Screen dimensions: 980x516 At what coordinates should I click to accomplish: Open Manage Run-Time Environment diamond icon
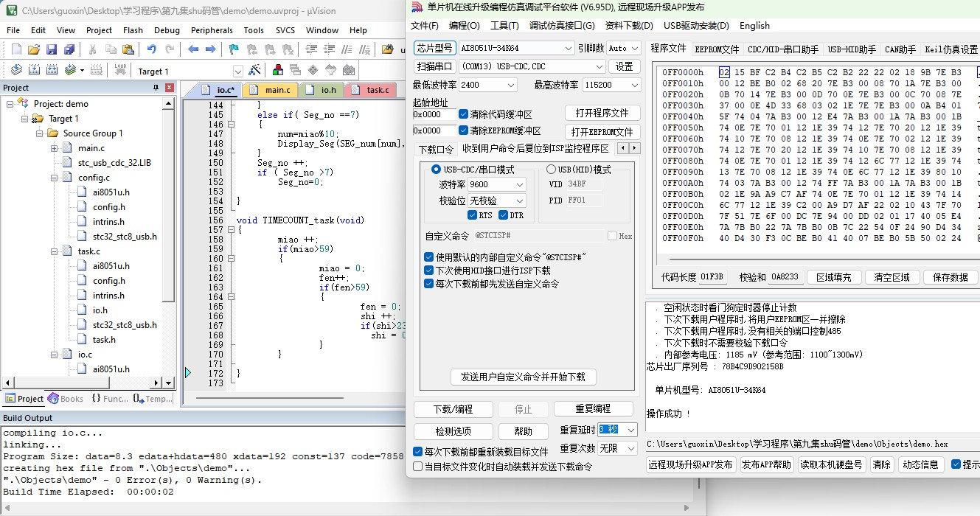[x=313, y=71]
